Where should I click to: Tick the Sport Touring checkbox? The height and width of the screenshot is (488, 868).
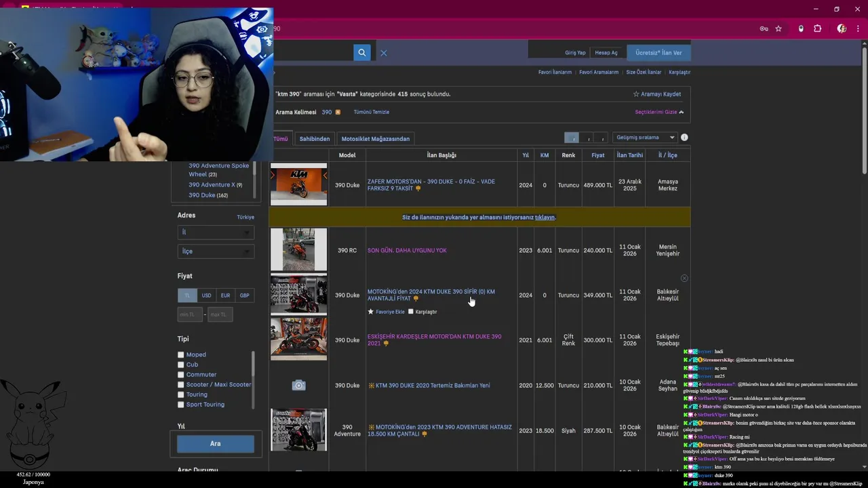[x=181, y=405]
